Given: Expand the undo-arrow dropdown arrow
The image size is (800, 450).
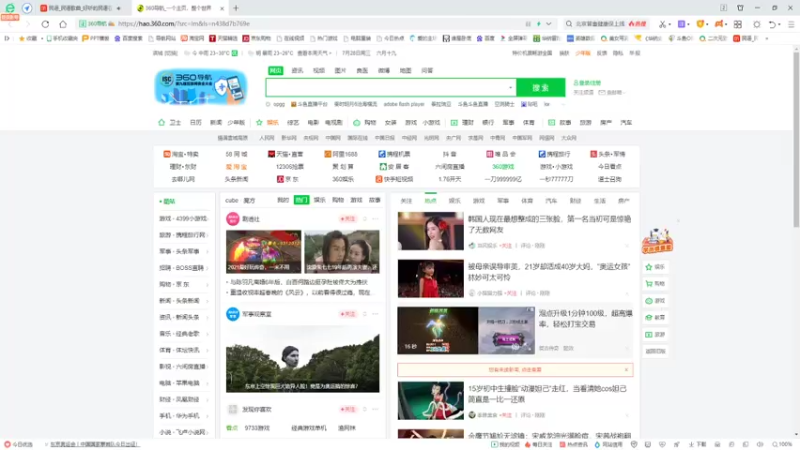Looking at the screenshot, I should [x=779, y=24].
